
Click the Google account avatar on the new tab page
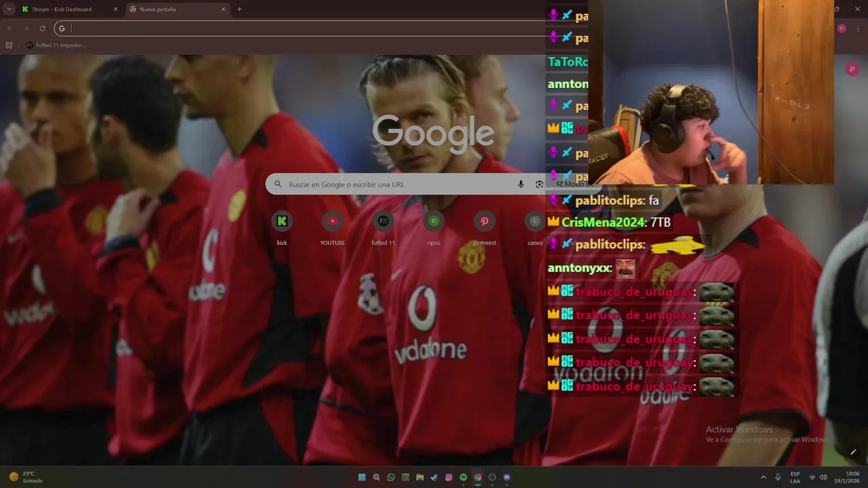coord(852,70)
